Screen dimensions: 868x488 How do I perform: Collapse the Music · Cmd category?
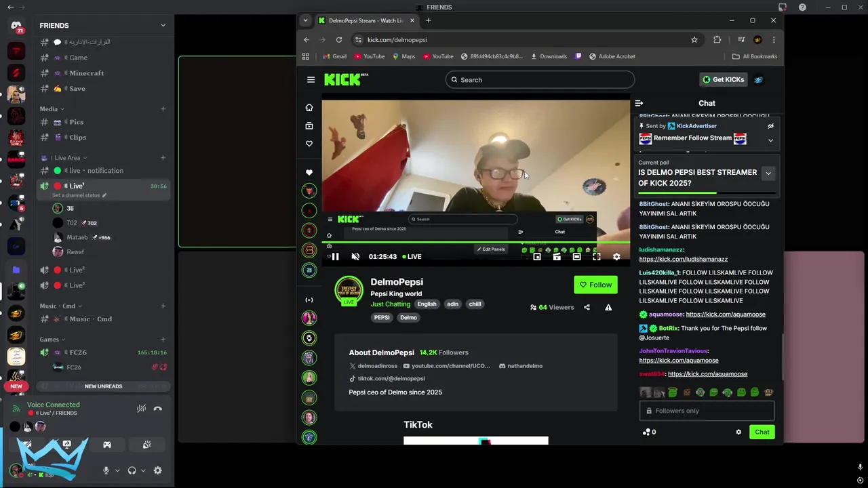click(60, 306)
